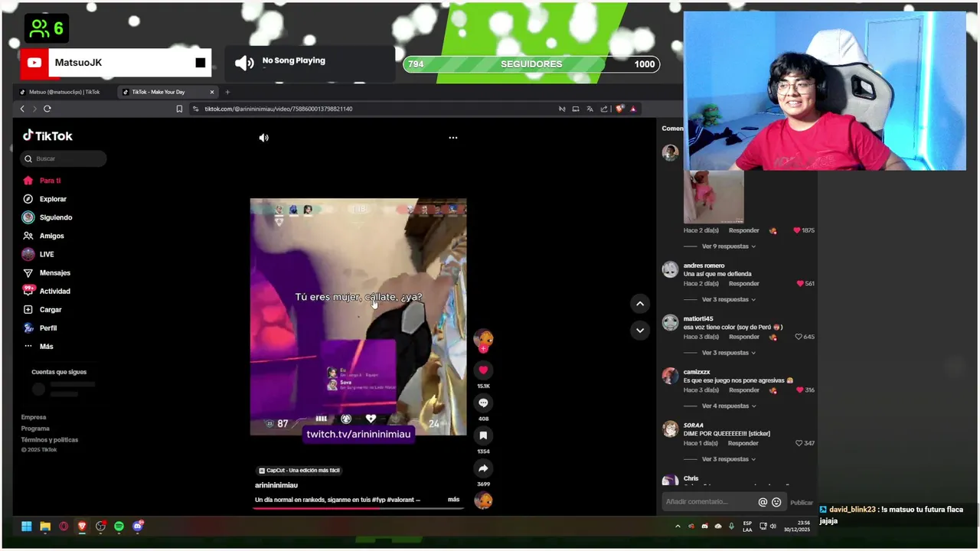
Task: Open Programa footer link
Action: click(35, 429)
